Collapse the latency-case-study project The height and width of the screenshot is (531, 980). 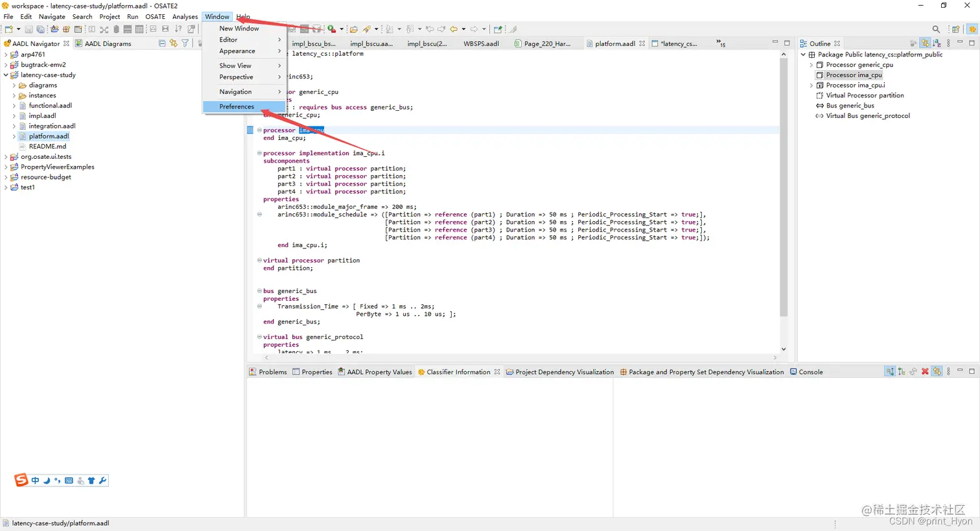pyautogui.click(x=6, y=75)
